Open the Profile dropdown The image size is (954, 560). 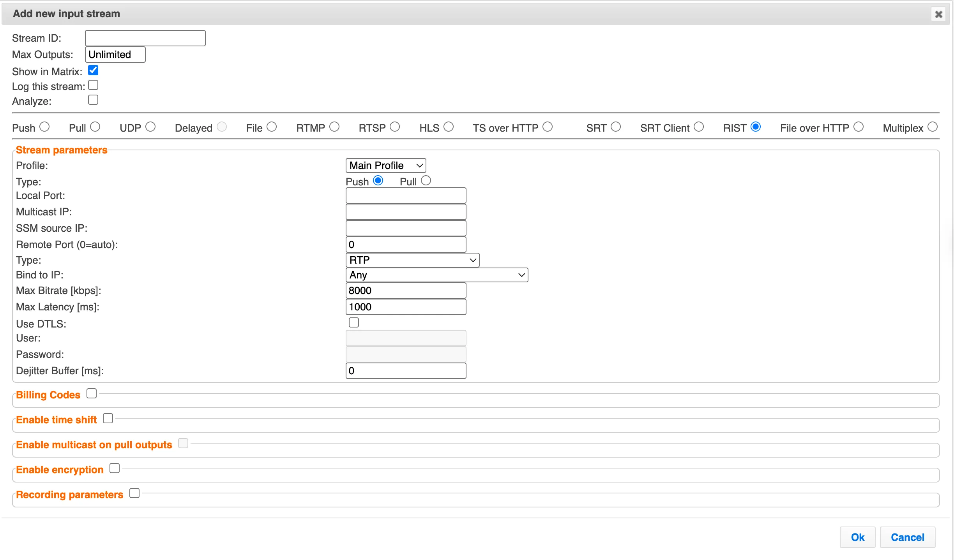(x=386, y=166)
